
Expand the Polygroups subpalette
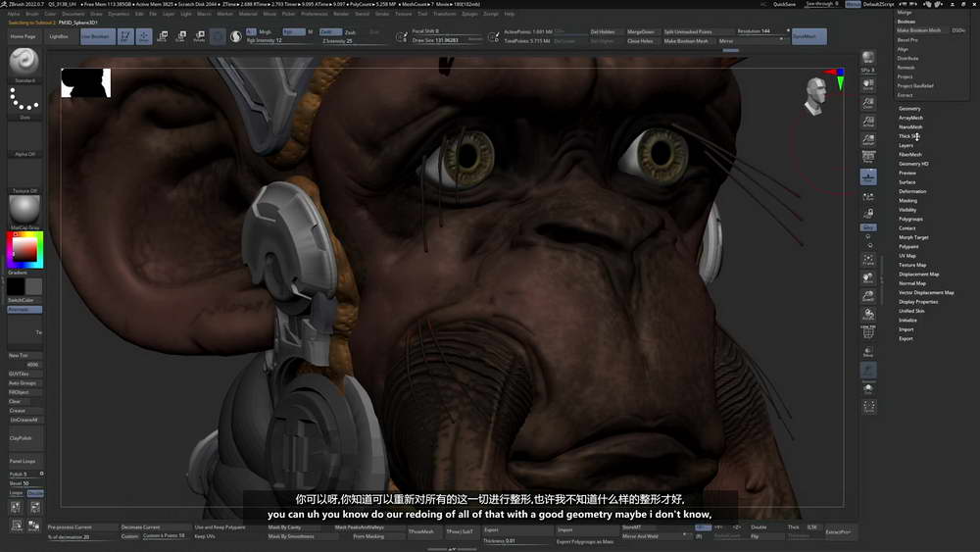pos(910,219)
